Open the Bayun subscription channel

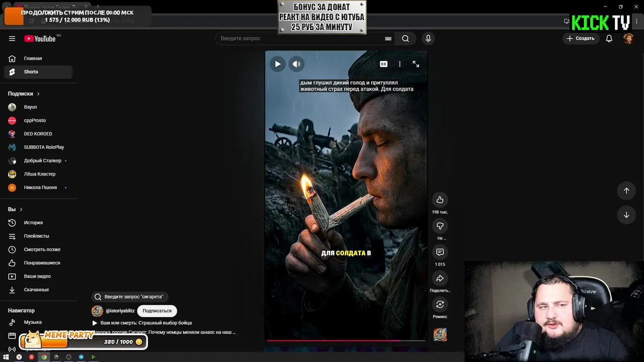pyautogui.click(x=38, y=107)
